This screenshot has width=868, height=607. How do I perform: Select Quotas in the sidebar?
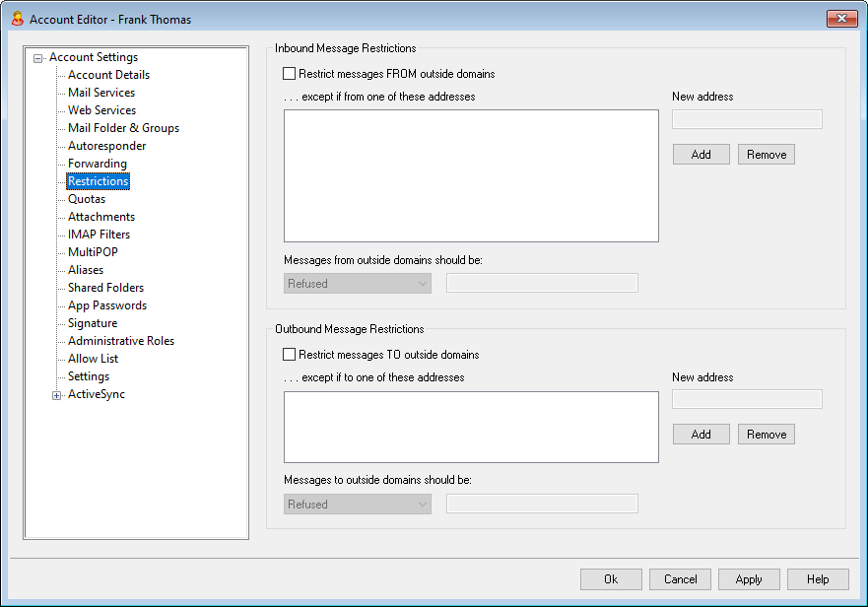tap(87, 199)
